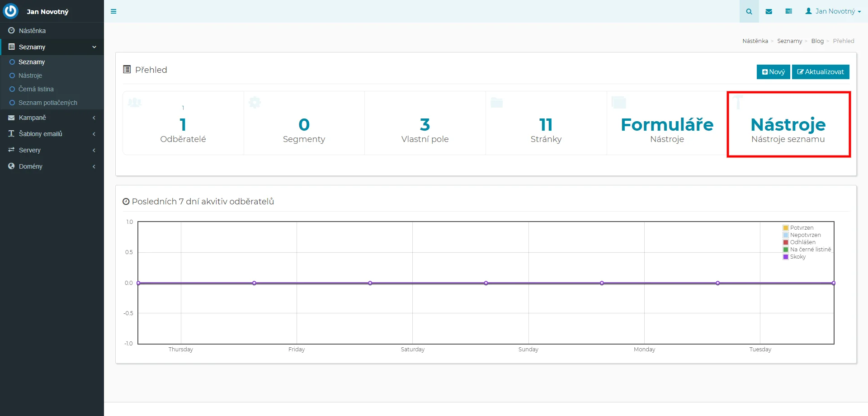Click the Nový button
The image size is (868, 416).
click(773, 72)
